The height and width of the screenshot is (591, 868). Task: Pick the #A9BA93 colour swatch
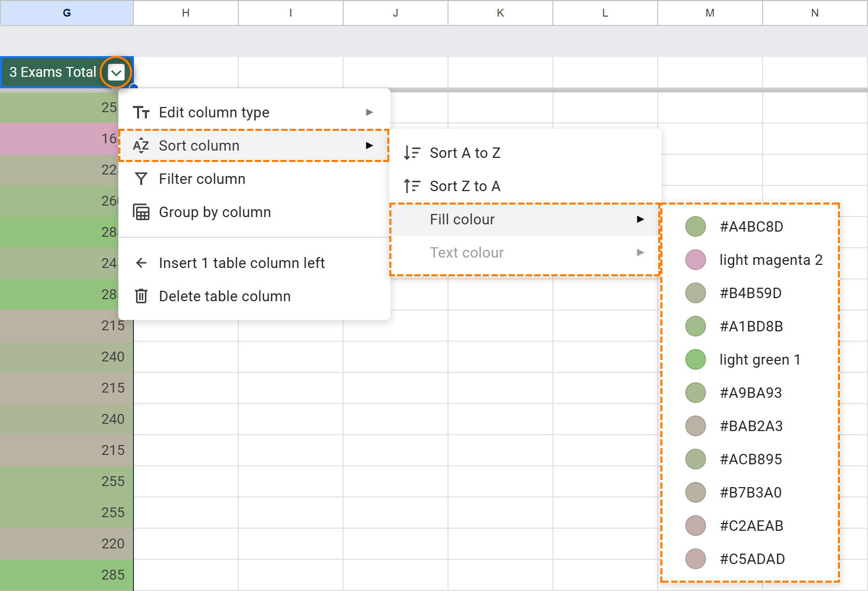696,393
